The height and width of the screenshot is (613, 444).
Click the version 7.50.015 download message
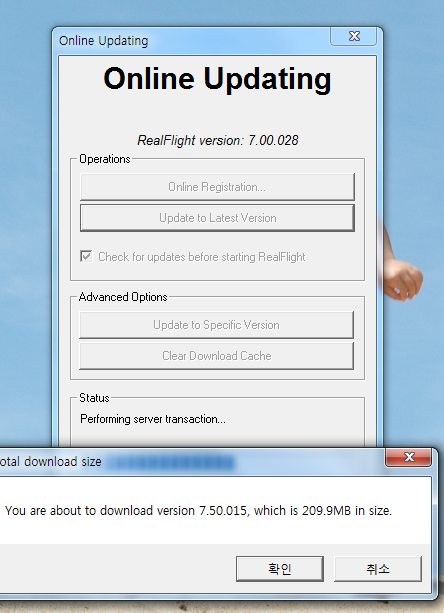pyautogui.click(x=198, y=511)
